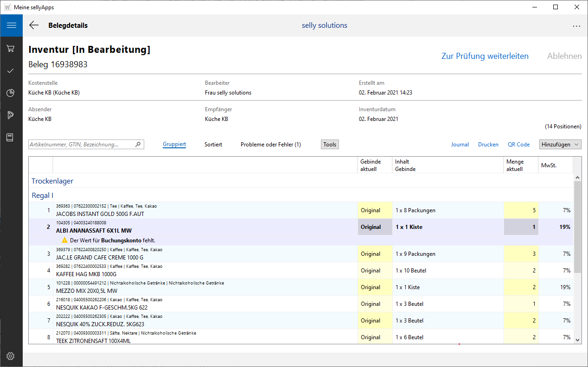Image resolution: width=588 pixels, height=367 pixels.
Task: Select the Gruppiert view tab
Action: tap(174, 145)
